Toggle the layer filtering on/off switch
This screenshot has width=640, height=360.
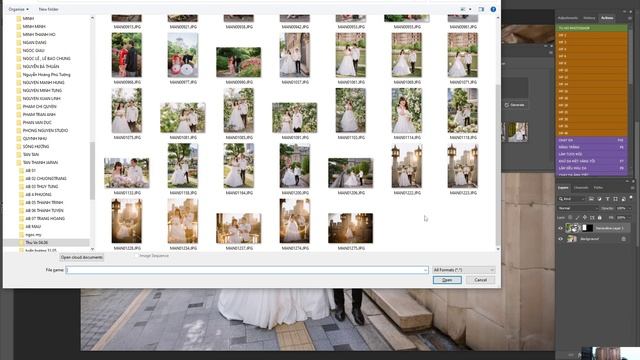[x=631, y=198]
